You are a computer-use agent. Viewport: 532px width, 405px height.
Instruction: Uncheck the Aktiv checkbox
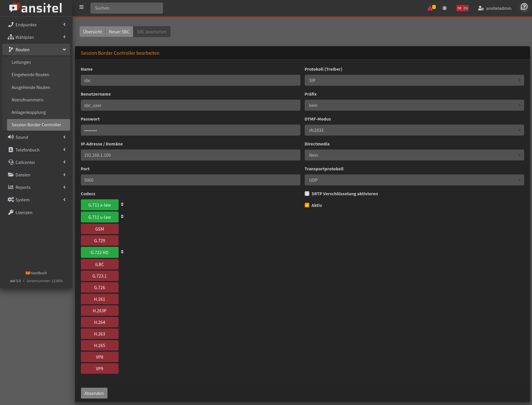(307, 205)
